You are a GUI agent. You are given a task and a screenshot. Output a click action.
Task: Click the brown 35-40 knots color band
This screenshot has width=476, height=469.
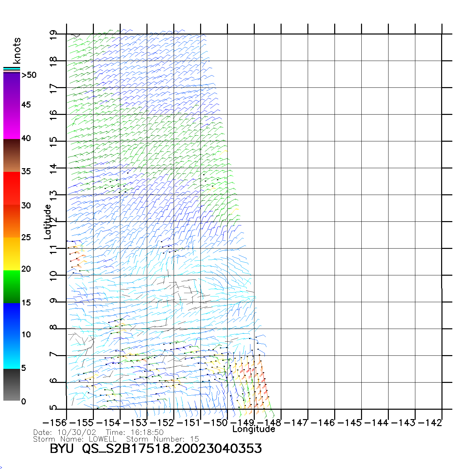pos(12,156)
